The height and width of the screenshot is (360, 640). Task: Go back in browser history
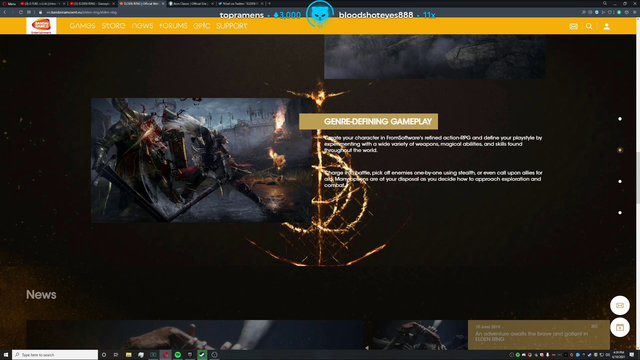pyautogui.click(x=5, y=12)
